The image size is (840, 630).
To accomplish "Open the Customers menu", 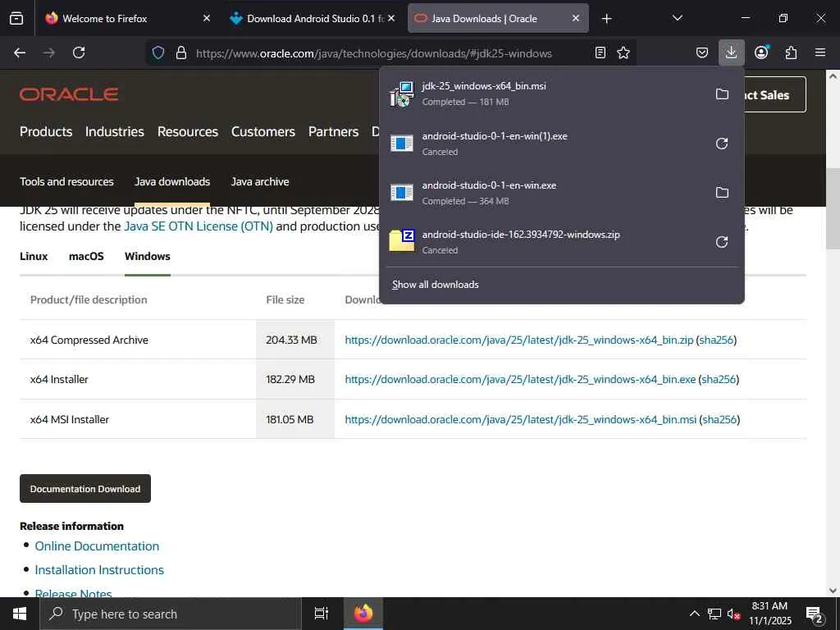I will pyautogui.click(x=263, y=131).
